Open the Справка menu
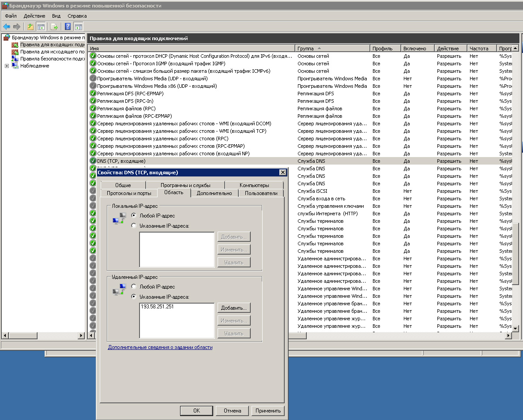Image resolution: width=523 pixels, height=420 pixels. (77, 16)
